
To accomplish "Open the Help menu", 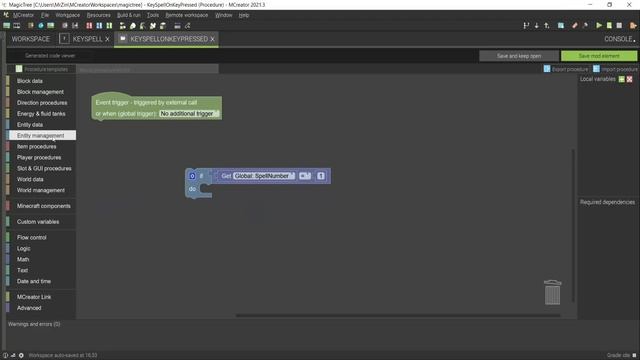I will 244,15.
